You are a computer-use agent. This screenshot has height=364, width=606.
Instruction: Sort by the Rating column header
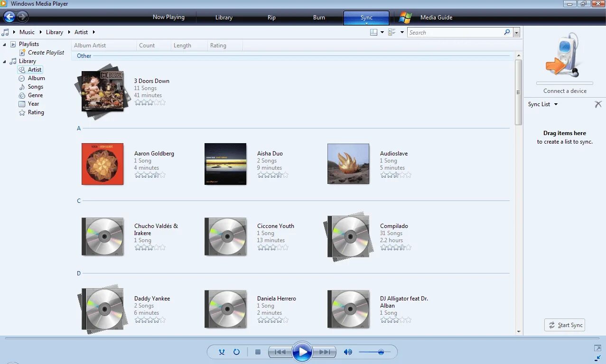pyautogui.click(x=225, y=45)
